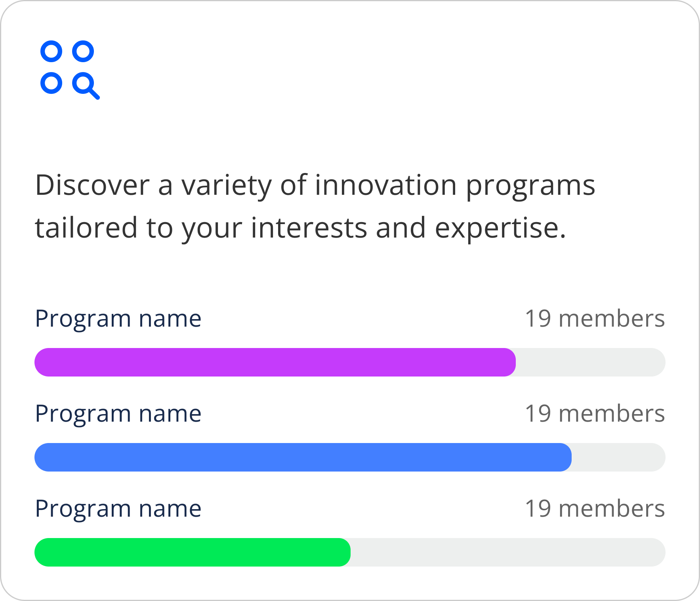The image size is (700, 601).
Task: Click the empty portion of the green bar
Action: (x=507, y=552)
